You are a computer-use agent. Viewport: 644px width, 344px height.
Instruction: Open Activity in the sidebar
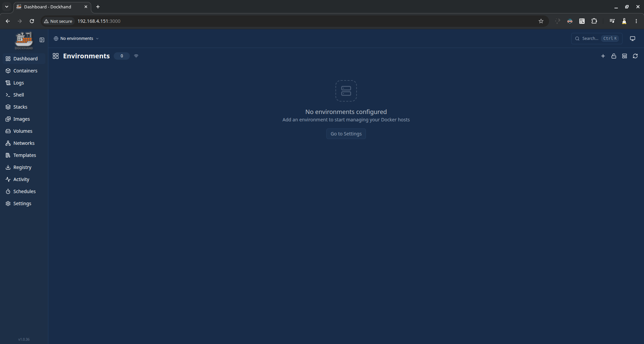[24, 179]
